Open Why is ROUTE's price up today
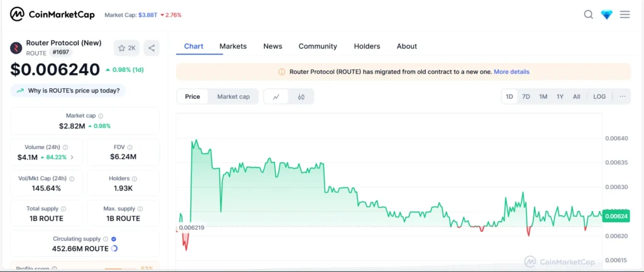The width and height of the screenshot is (644, 272). (x=68, y=91)
